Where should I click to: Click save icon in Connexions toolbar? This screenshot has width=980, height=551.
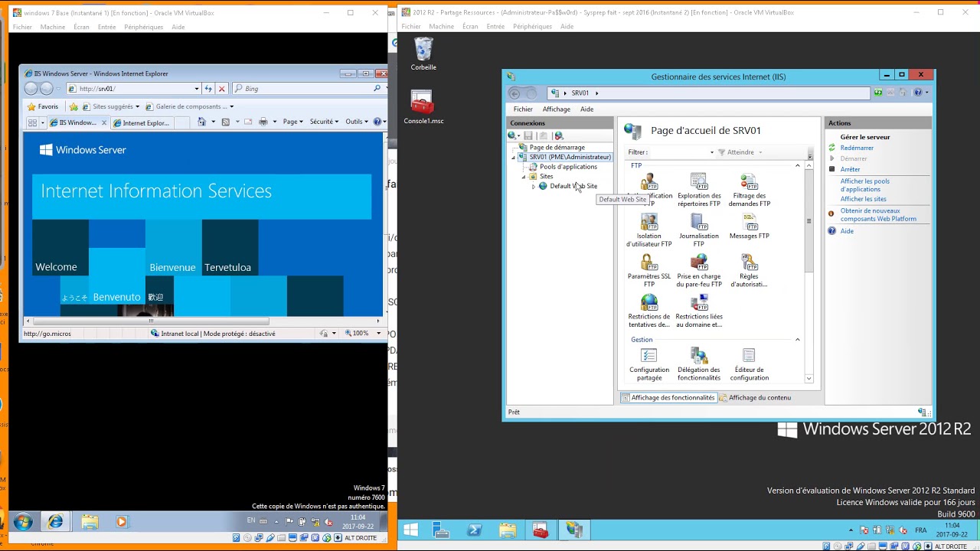pyautogui.click(x=528, y=135)
